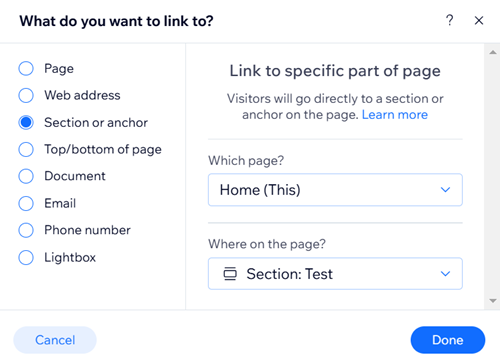Select the Phone number option
The width and height of the screenshot is (500, 363).
pos(26,230)
